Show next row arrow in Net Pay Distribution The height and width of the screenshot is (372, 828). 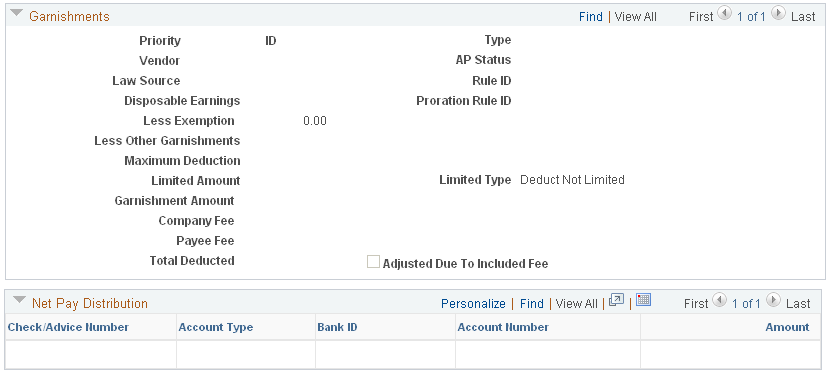(x=773, y=301)
